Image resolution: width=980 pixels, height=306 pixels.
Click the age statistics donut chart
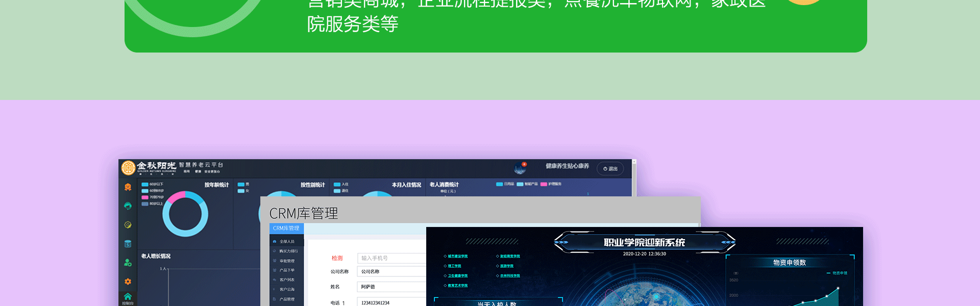(x=185, y=214)
